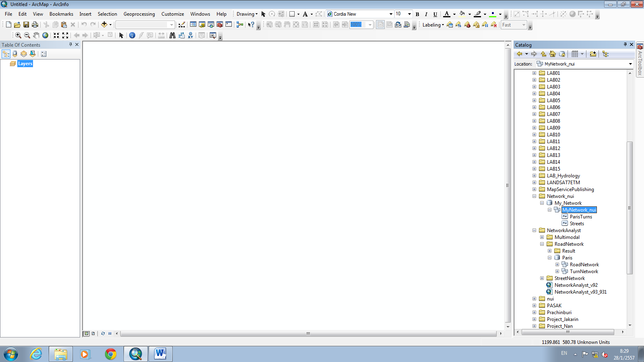Select the Pan hand tool
The image size is (644, 362).
36,35
